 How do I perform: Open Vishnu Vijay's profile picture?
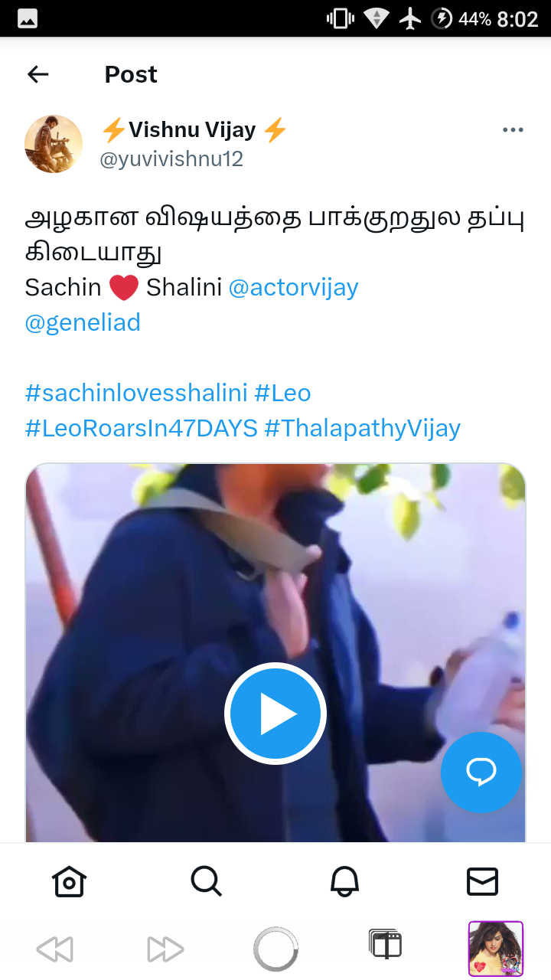coord(54,144)
